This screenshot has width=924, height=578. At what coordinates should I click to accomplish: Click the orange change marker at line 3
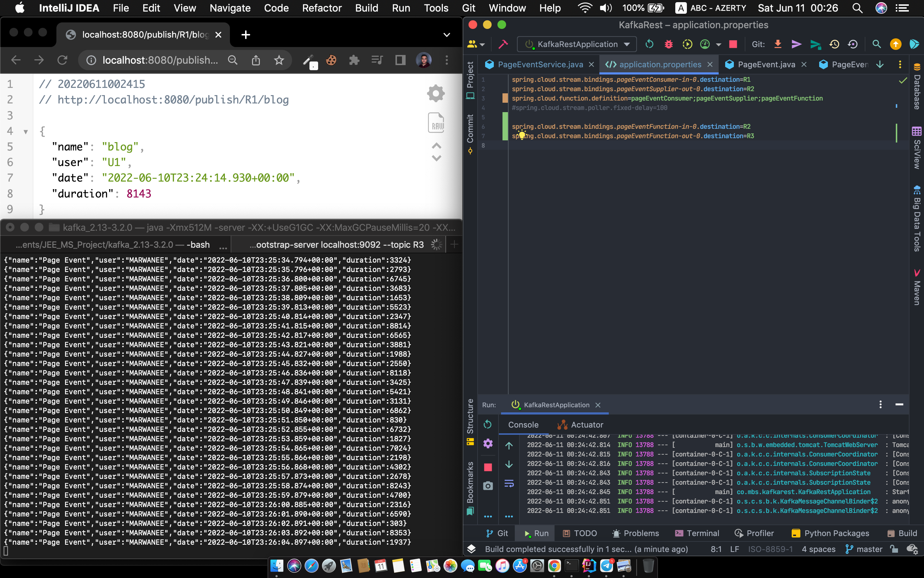[x=505, y=98]
